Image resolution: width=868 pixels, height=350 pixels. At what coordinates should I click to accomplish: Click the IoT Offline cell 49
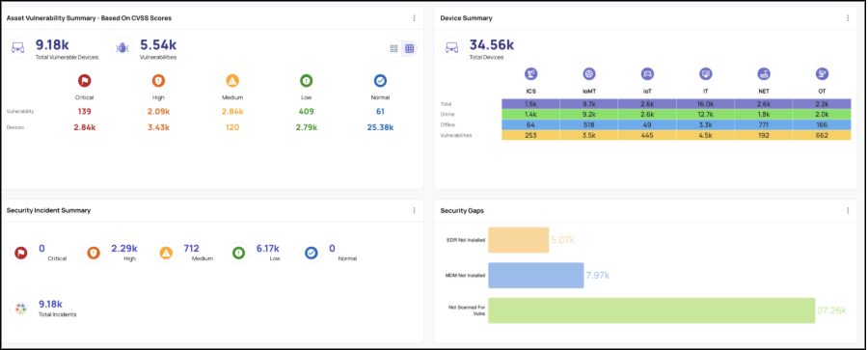tap(647, 124)
